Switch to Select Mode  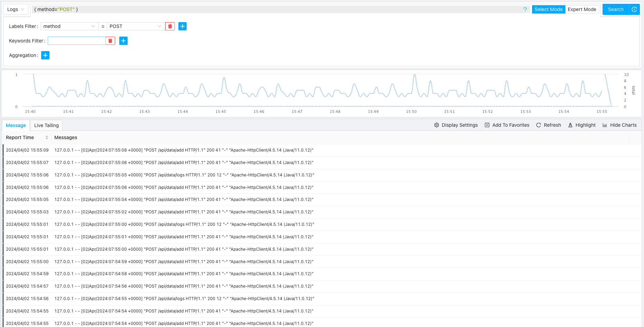548,9
